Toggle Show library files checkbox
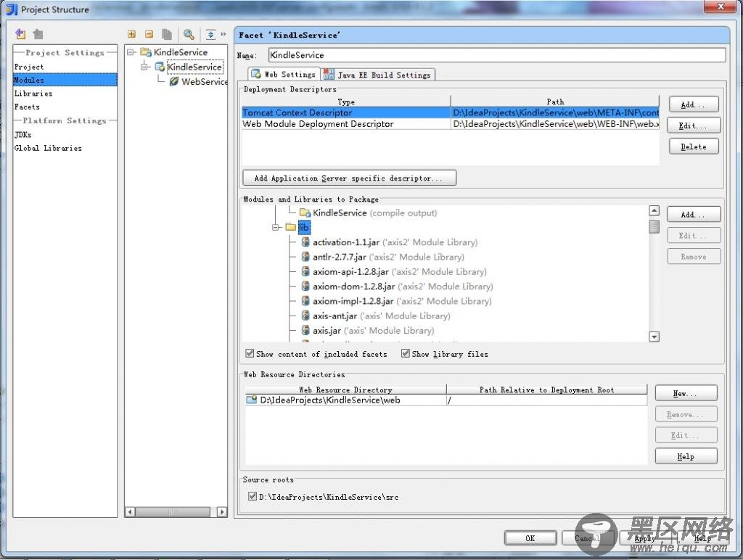743x560 pixels. click(x=406, y=353)
